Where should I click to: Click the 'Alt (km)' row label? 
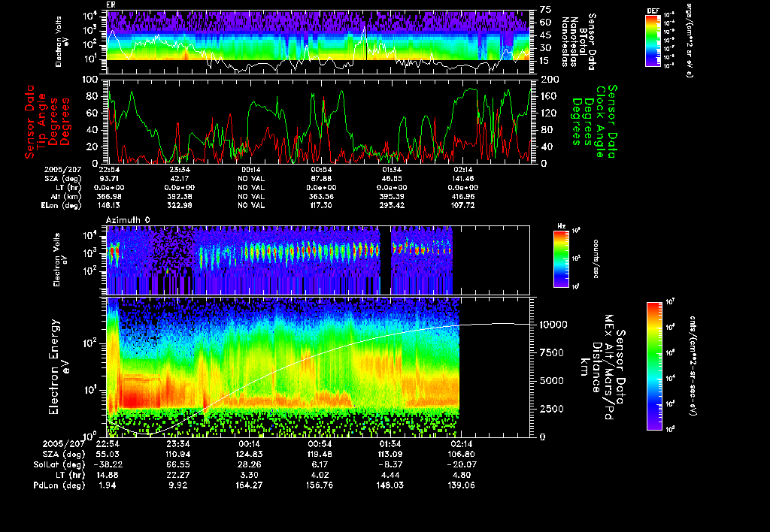[x=64, y=196]
